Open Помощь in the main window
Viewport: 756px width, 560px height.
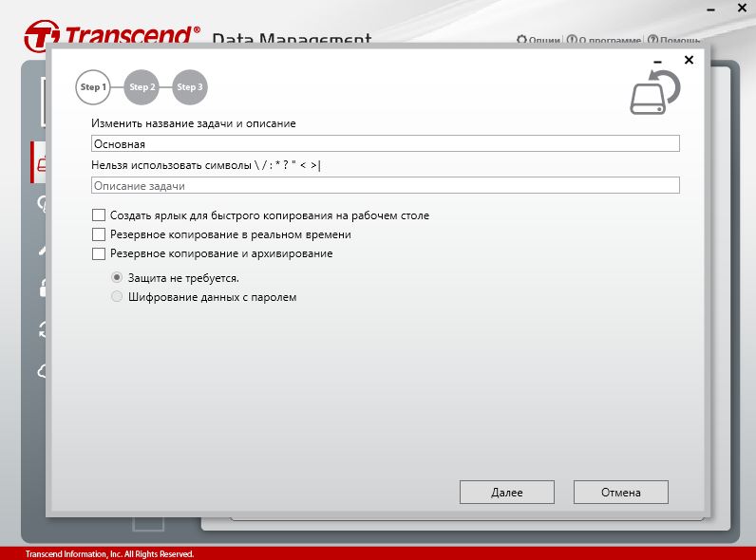(x=673, y=40)
